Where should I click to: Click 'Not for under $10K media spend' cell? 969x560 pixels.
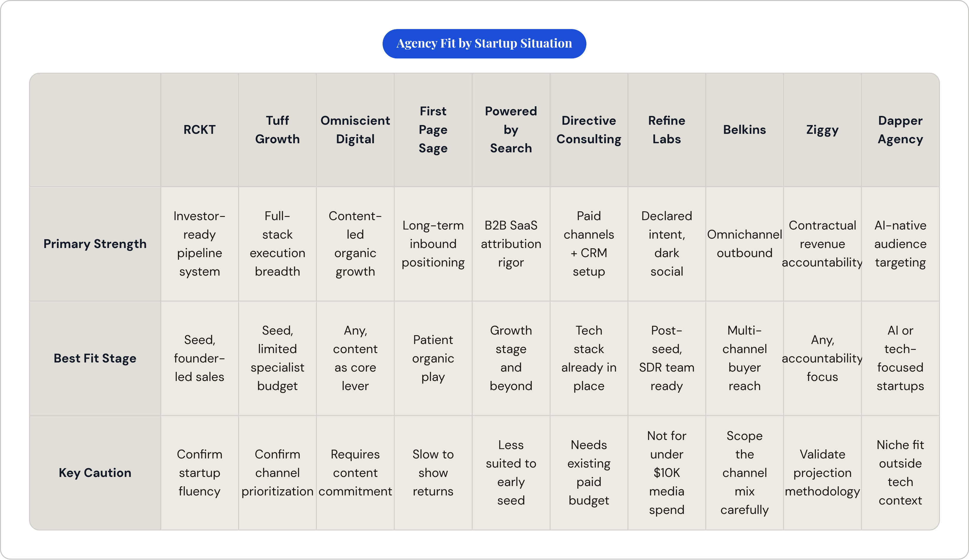click(667, 473)
